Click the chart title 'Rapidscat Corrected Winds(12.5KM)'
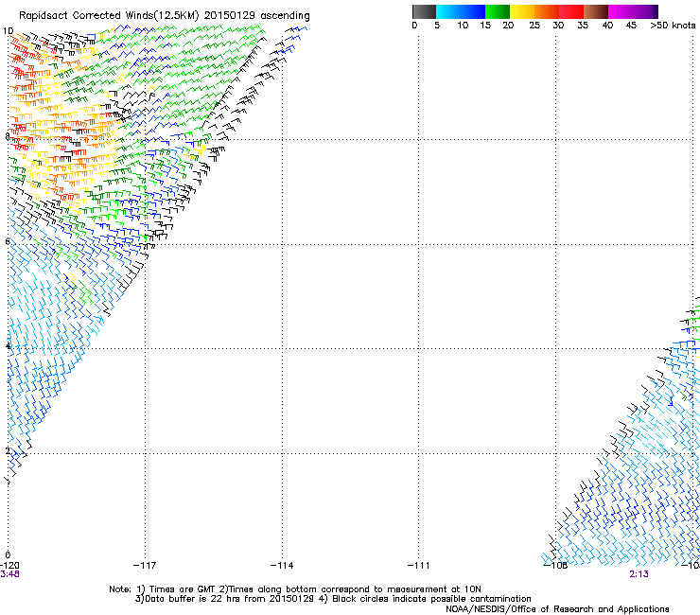Screen dimensions: 700x615 109,16
